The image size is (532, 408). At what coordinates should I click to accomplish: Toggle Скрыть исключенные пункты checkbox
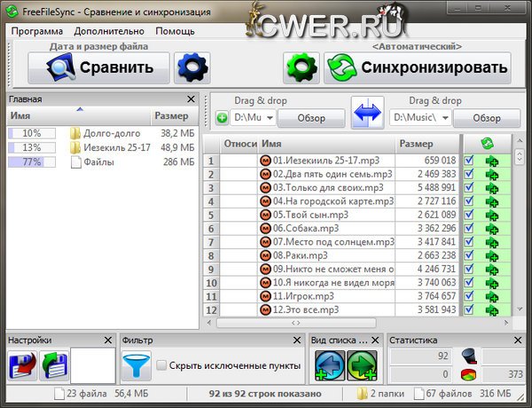coord(162,365)
